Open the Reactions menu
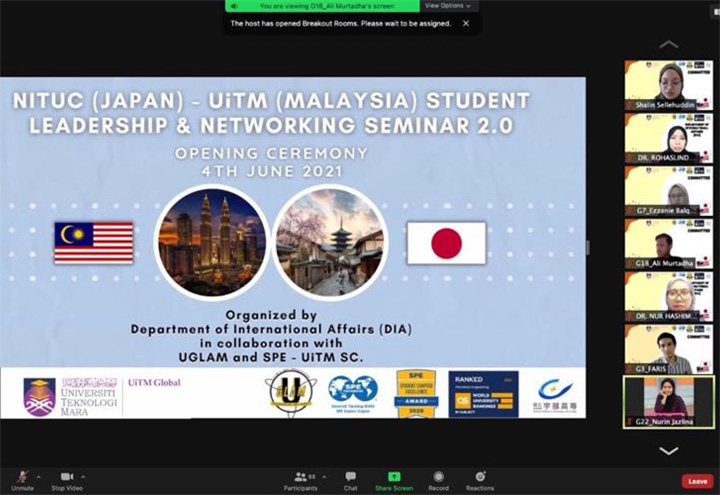 click(x=480, y=481)
